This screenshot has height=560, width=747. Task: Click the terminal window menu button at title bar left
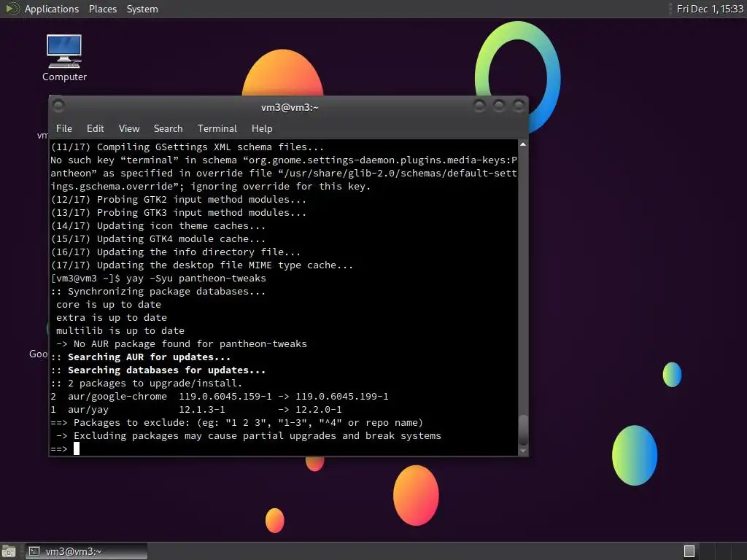tap(58, 106)
